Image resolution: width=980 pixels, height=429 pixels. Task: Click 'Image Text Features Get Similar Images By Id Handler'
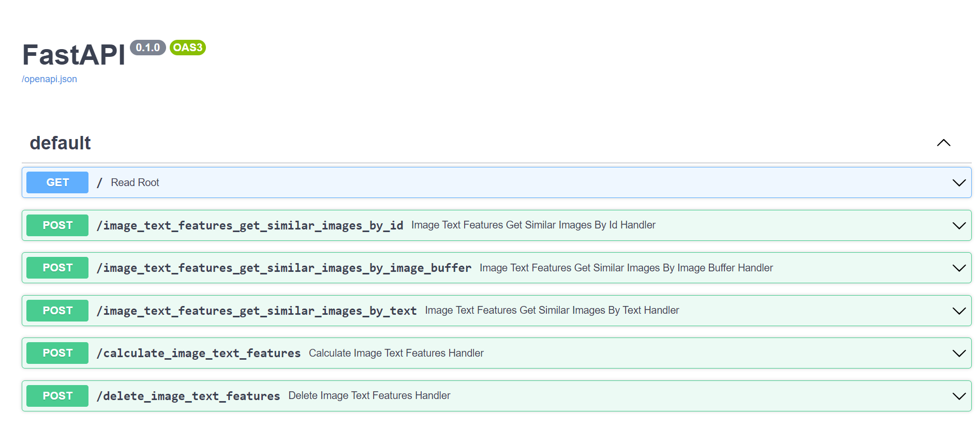(x=533, y=225)
